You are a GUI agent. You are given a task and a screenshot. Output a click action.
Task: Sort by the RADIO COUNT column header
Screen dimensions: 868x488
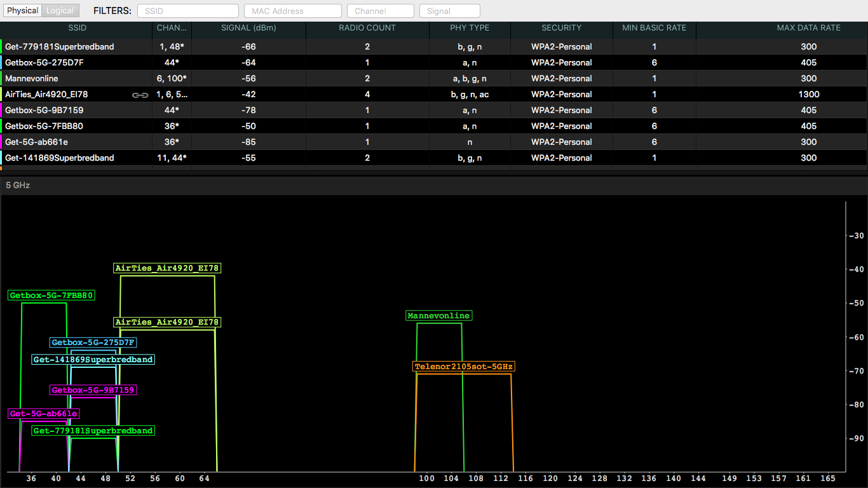click(x=367, y=28)
